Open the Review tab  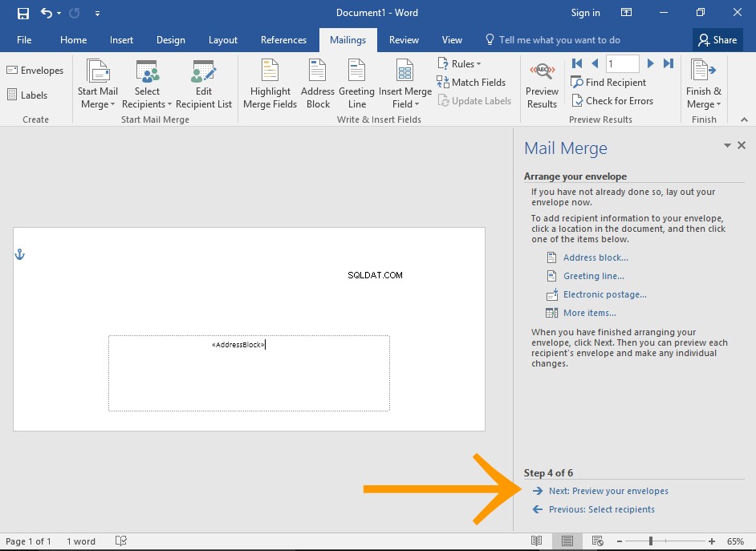point(404,40)
